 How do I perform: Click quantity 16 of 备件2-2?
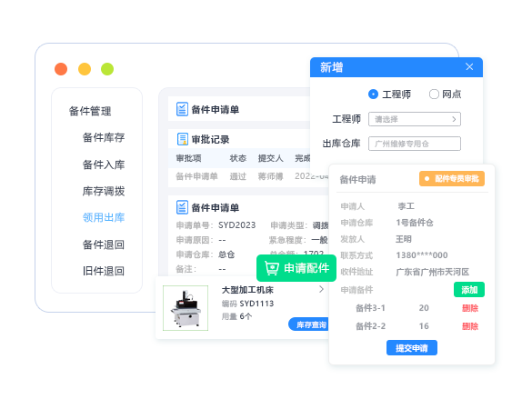(424, 326)
